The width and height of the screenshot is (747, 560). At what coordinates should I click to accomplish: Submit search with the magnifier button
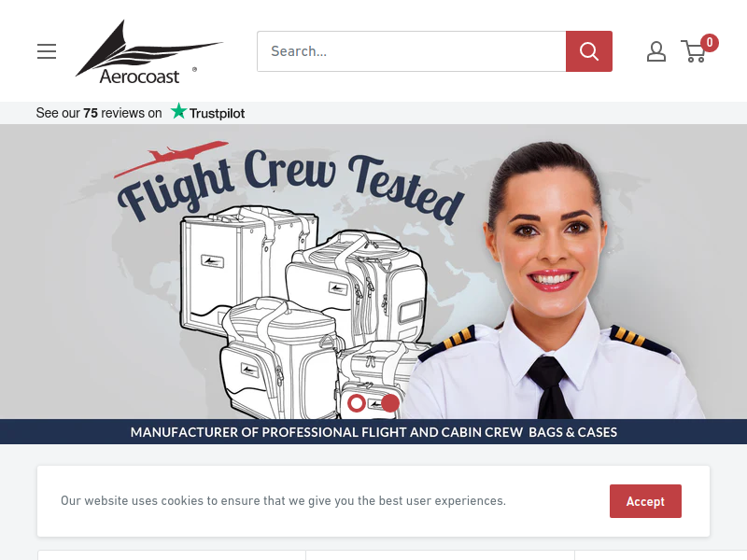pos(589,51)
